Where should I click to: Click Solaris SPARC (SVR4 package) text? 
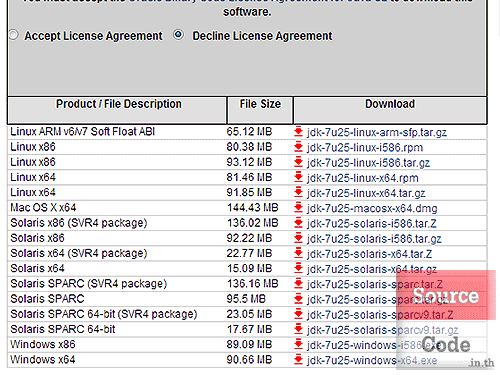(88, 284)
